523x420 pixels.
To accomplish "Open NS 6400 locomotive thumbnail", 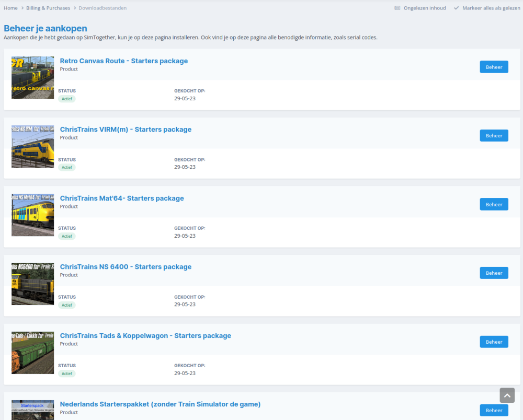I will pos(32,284).
